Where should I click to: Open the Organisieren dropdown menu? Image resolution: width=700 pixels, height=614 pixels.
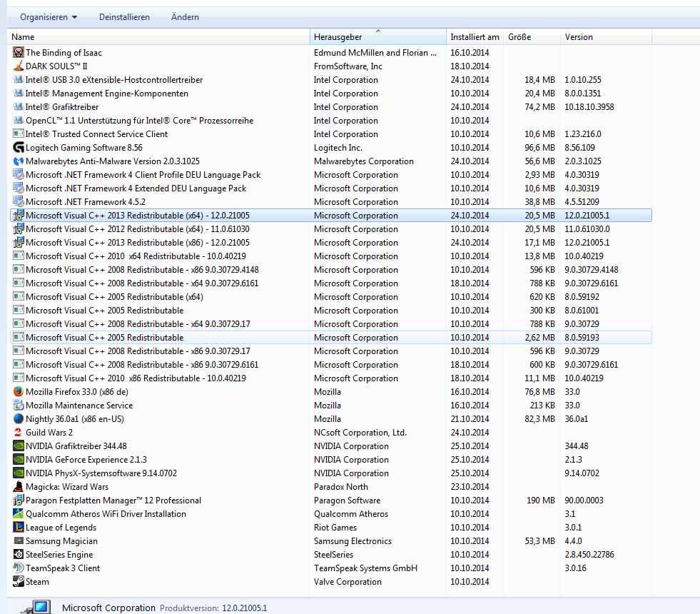49,17
